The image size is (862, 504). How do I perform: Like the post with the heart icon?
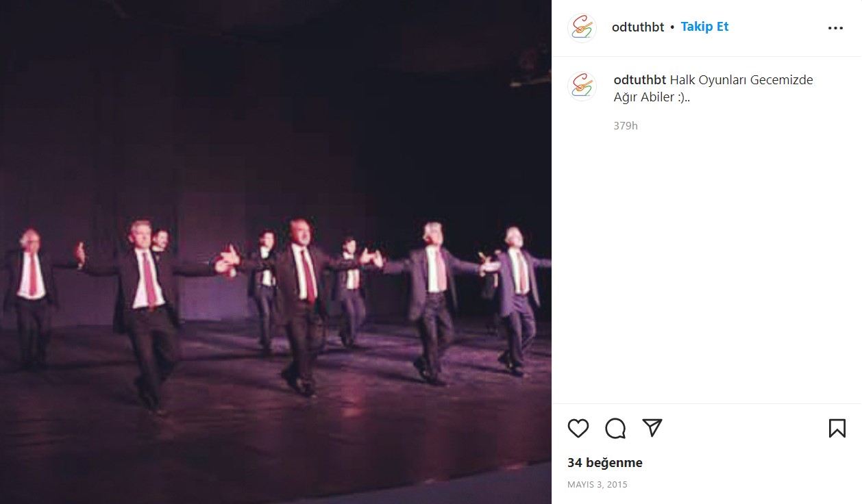[x=578, y=428]
